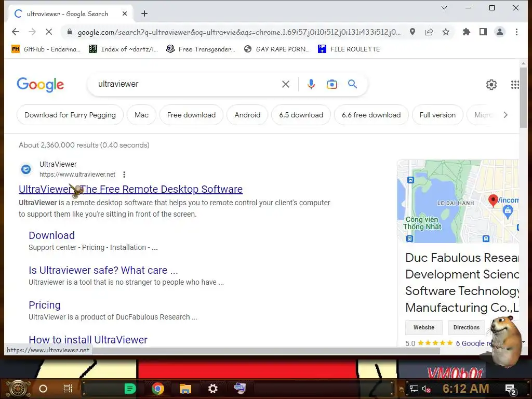Image resolution: width=532 pixels, height=399 pixels.
Task: Open UltraViewer The Free Remote Desktop Software
Action: 130,189
